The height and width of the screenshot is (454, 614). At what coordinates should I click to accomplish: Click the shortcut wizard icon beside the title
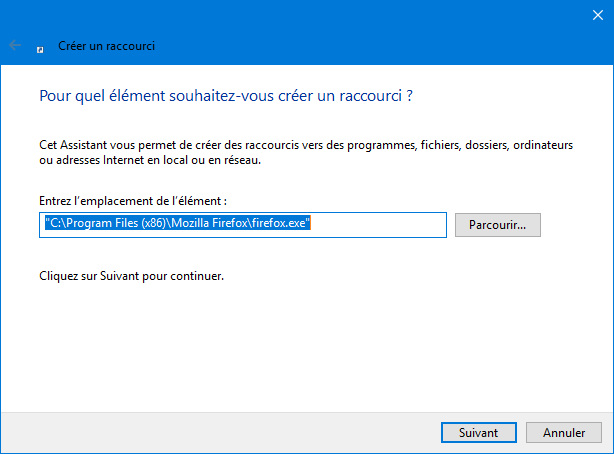40,50
